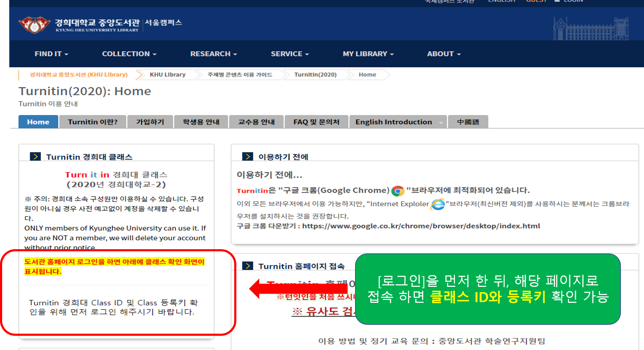Follow the KHU Library breadcrumb link

point(168,75)
